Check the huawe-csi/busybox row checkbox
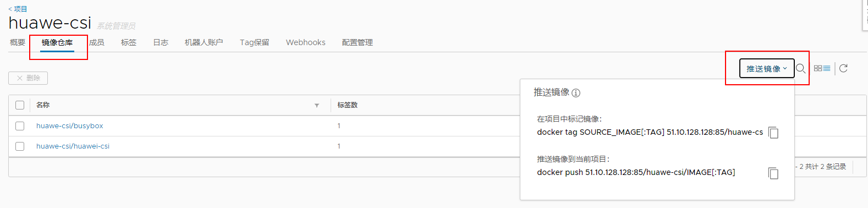 [x=20, y=126]
